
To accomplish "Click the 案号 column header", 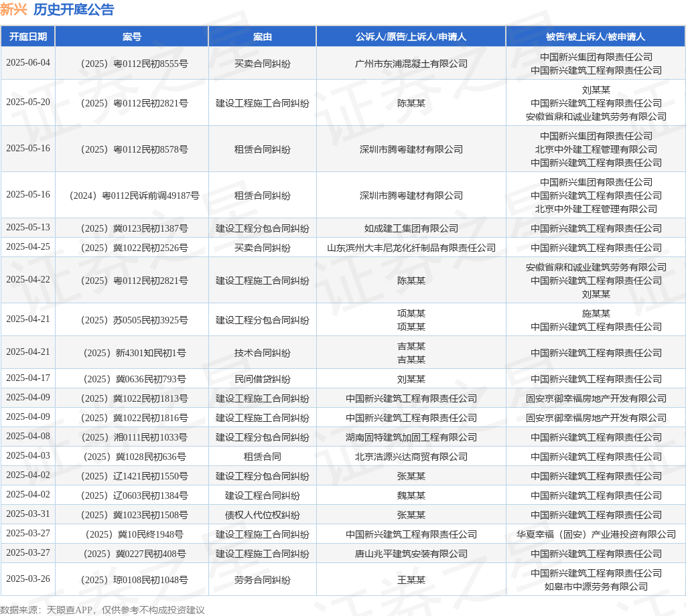I will point(132,37).
